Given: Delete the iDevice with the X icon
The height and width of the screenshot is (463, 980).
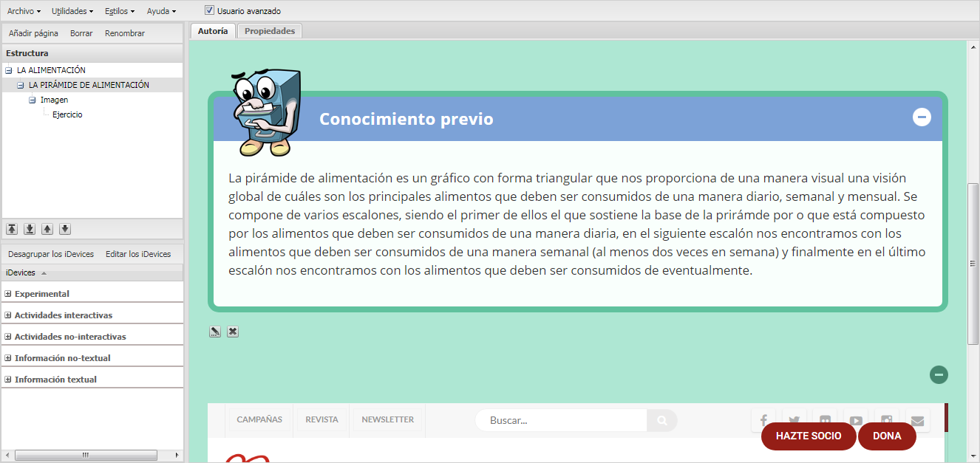Looking at the screenshot, I should [233, 332].
